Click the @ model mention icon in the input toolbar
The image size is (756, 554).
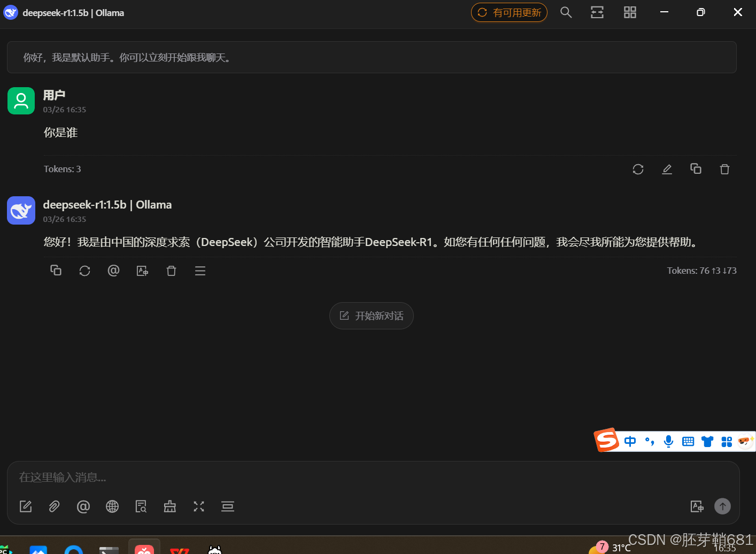pos(83,506)
